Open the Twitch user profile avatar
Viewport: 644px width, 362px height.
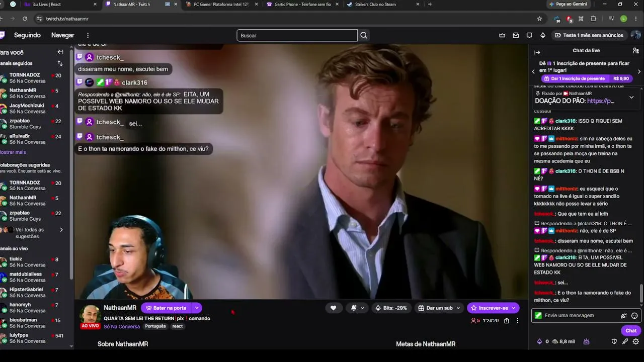tap(636, 35)
